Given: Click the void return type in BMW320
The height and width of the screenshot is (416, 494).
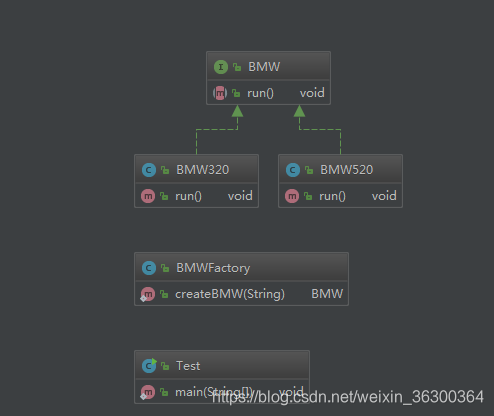Looking at the screenshot, I should click(x=240, y=196).
